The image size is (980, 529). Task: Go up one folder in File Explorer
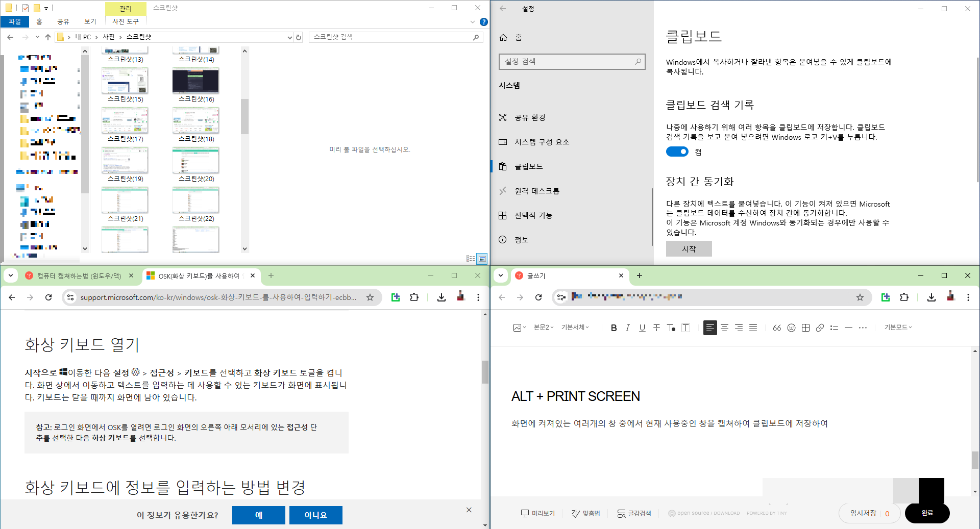coord(47,37)
